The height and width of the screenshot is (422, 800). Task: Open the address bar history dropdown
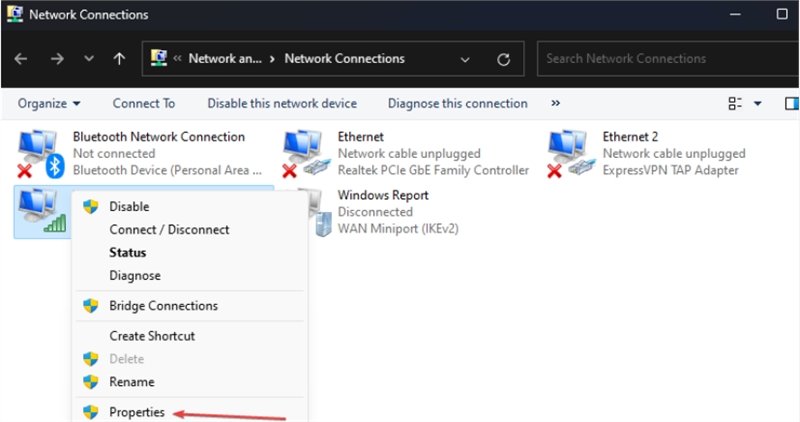tap(465, 59)
